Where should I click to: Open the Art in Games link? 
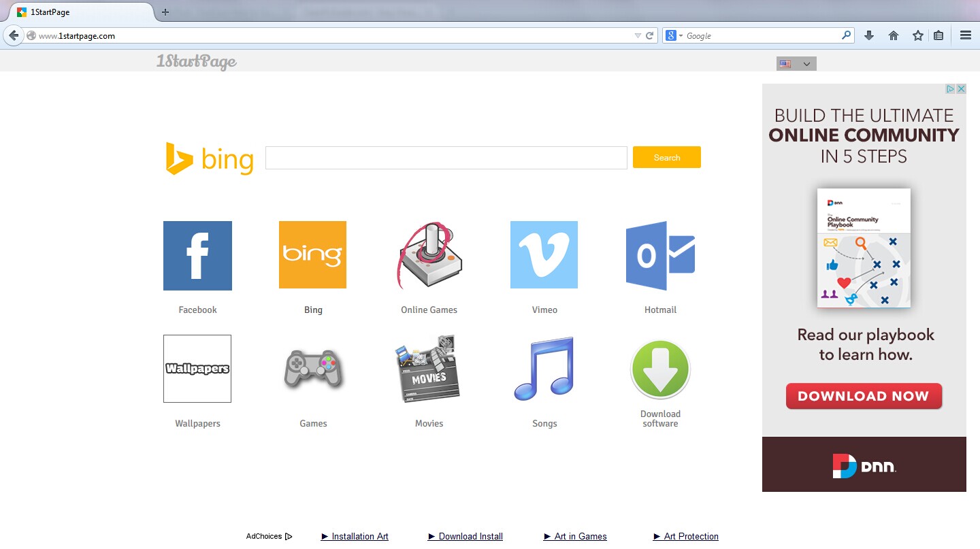575,536
